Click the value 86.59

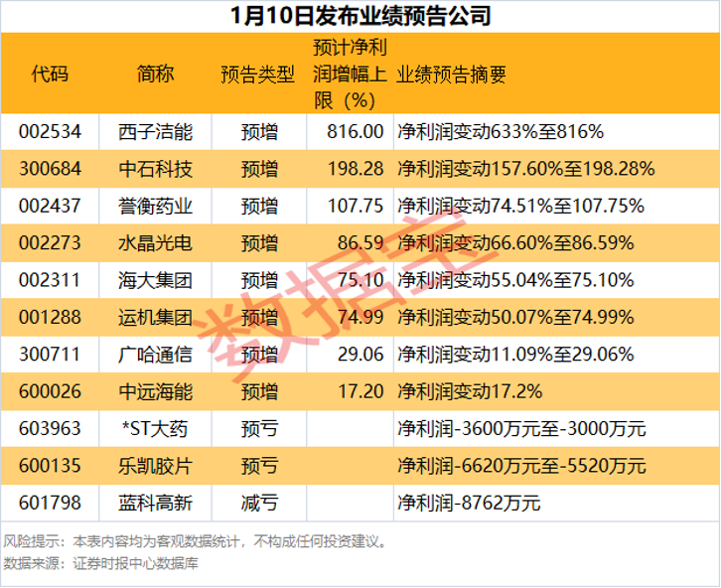click(x=360, y=243)
